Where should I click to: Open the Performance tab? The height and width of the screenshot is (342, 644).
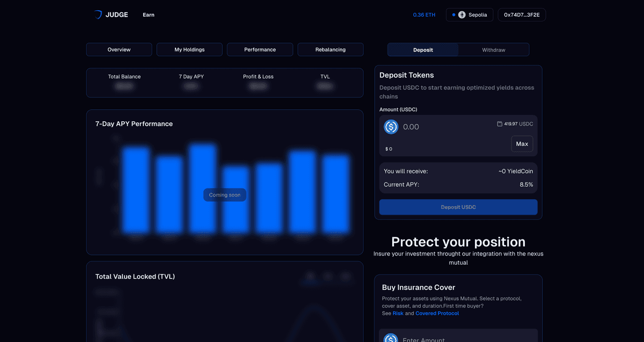260,49
